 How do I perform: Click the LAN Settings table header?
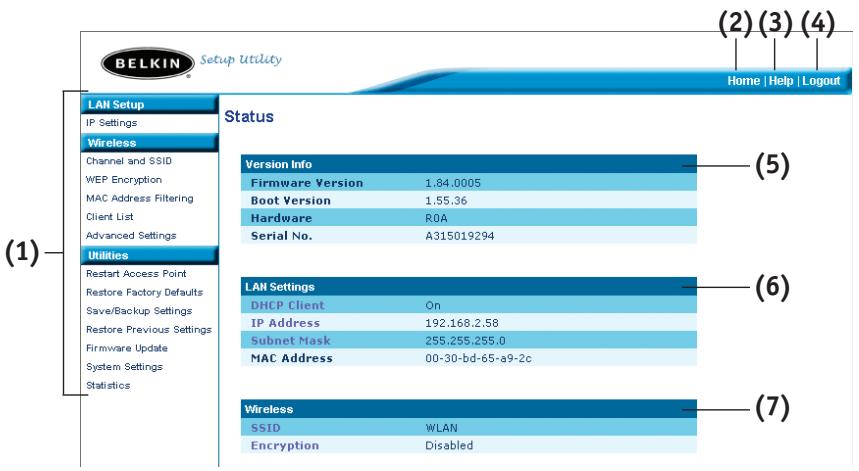click(468, 286)
